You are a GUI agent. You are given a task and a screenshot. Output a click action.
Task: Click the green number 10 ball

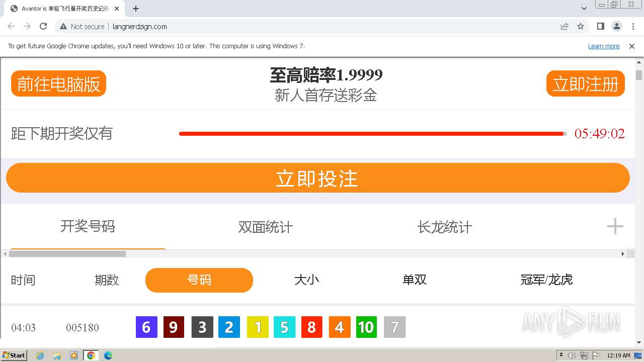366,327
